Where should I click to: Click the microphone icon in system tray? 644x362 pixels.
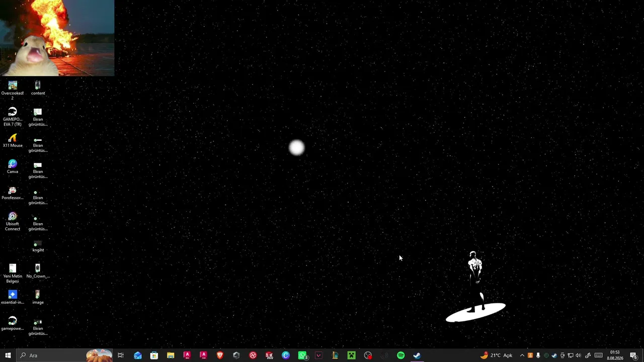(538, 355)
